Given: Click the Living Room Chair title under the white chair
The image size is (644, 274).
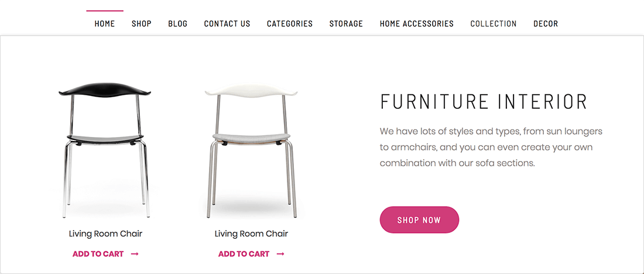Looking at the screenshot, I should coord(251,234).
